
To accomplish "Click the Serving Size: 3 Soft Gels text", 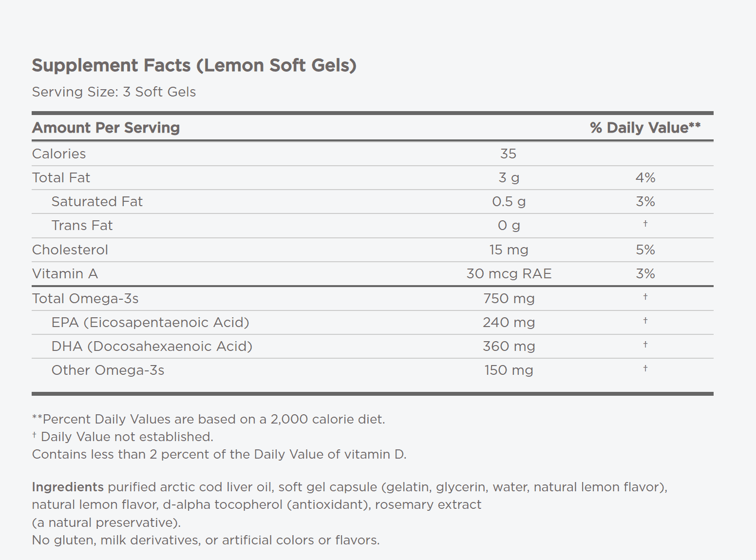I will click(x=114, y=92).
